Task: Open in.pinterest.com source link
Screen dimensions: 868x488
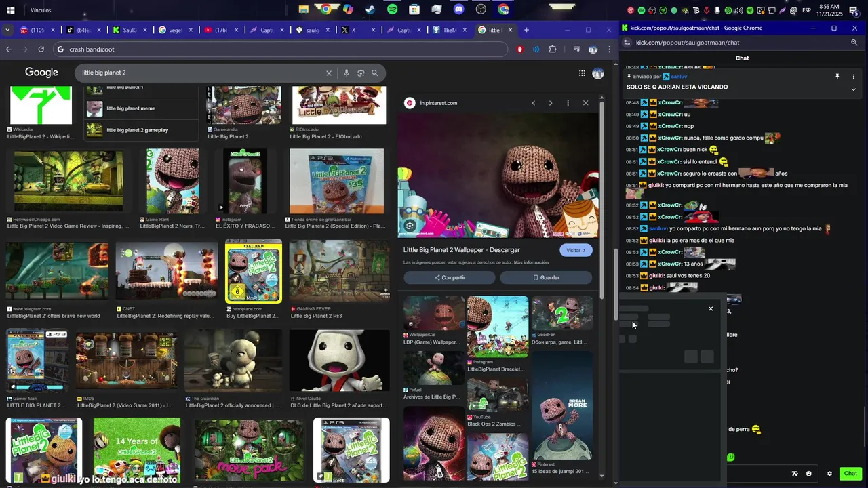Action: coord(438,103)
